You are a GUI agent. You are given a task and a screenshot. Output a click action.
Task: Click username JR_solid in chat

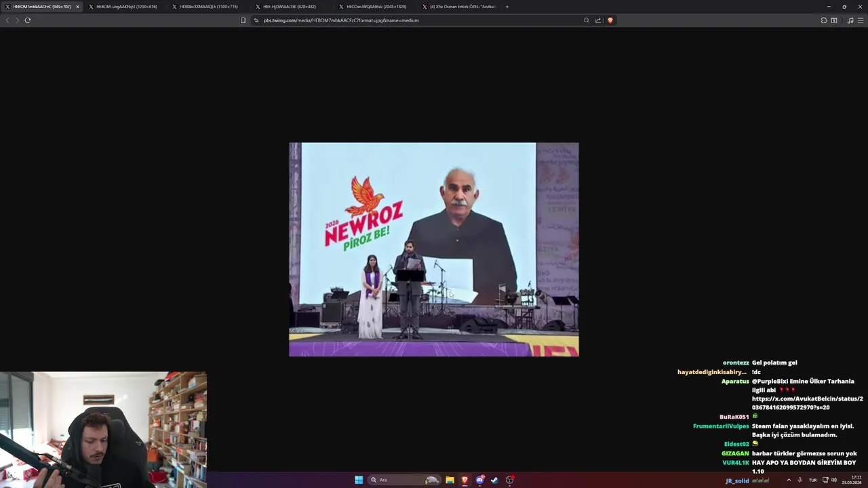click(737, 481)
